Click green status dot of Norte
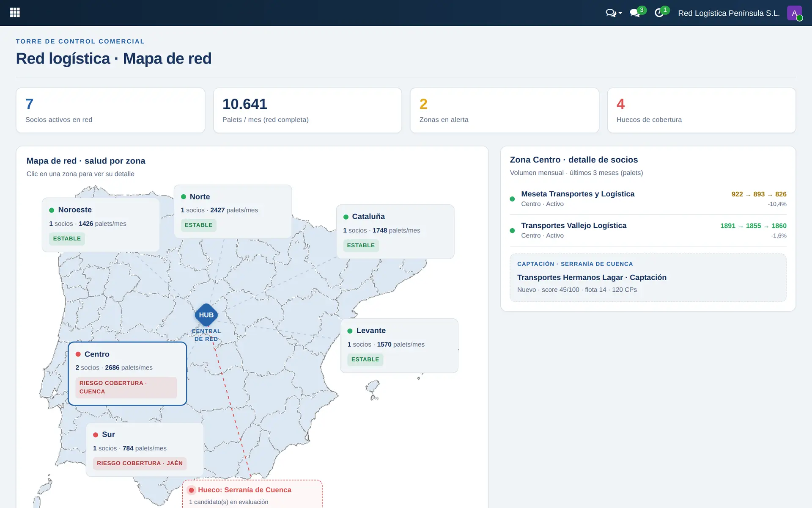Image resolution: width=812 pixels, height=508 pixels. coord(184,197)
